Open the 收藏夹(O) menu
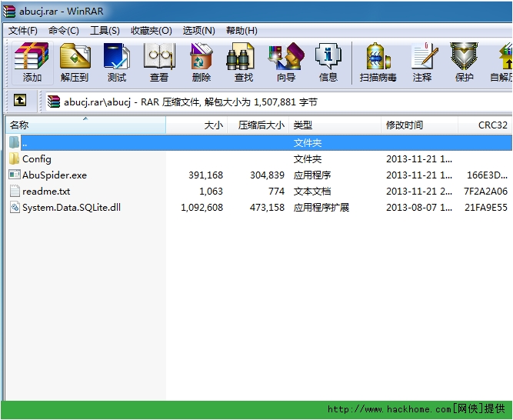 [152, 31]
